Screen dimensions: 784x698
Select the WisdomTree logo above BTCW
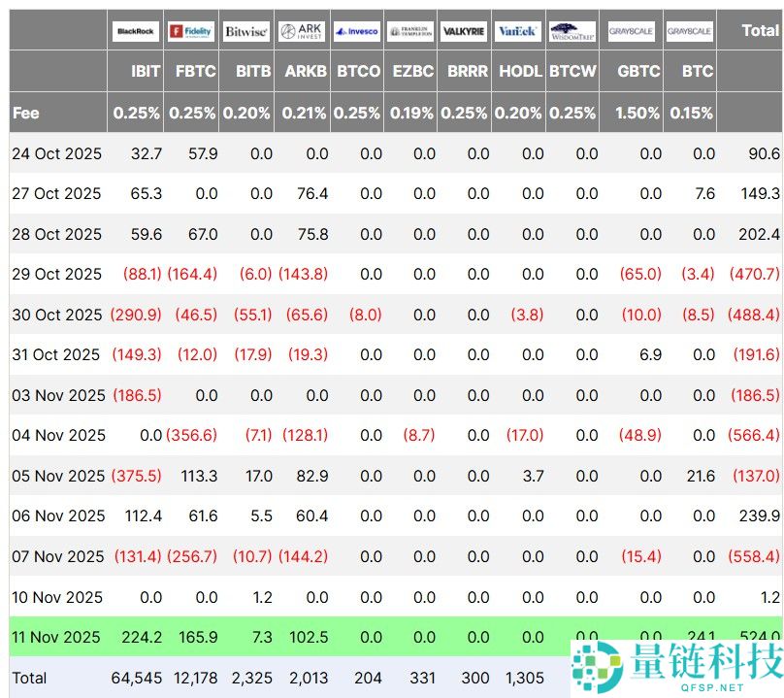coord(572,30)
